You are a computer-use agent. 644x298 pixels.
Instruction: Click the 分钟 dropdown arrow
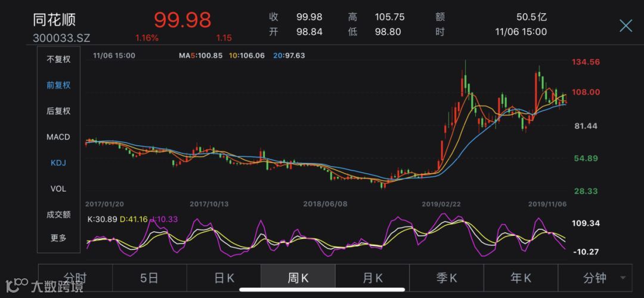[x=623, y=278]
